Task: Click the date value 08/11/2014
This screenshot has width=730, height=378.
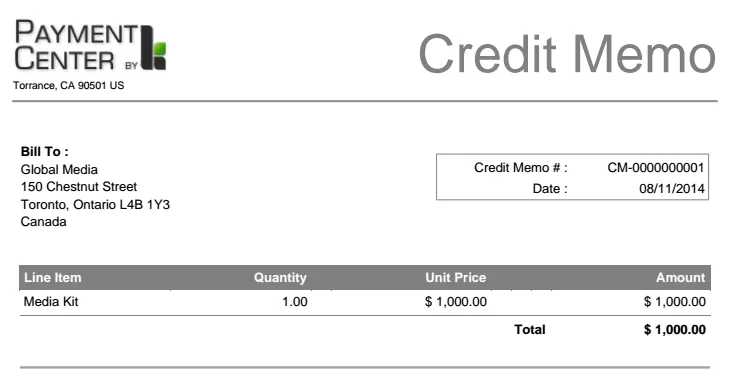Action: click(672, 189)
